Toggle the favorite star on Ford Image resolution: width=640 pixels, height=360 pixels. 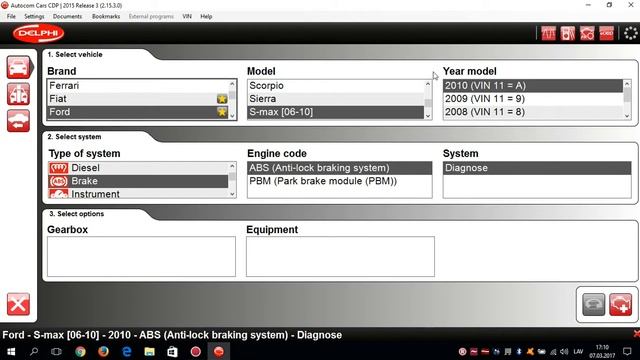coord(222,112)
